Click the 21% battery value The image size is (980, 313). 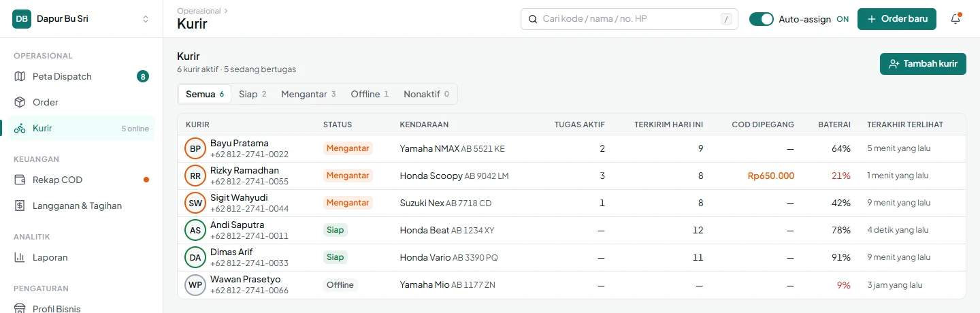(841, 176)
